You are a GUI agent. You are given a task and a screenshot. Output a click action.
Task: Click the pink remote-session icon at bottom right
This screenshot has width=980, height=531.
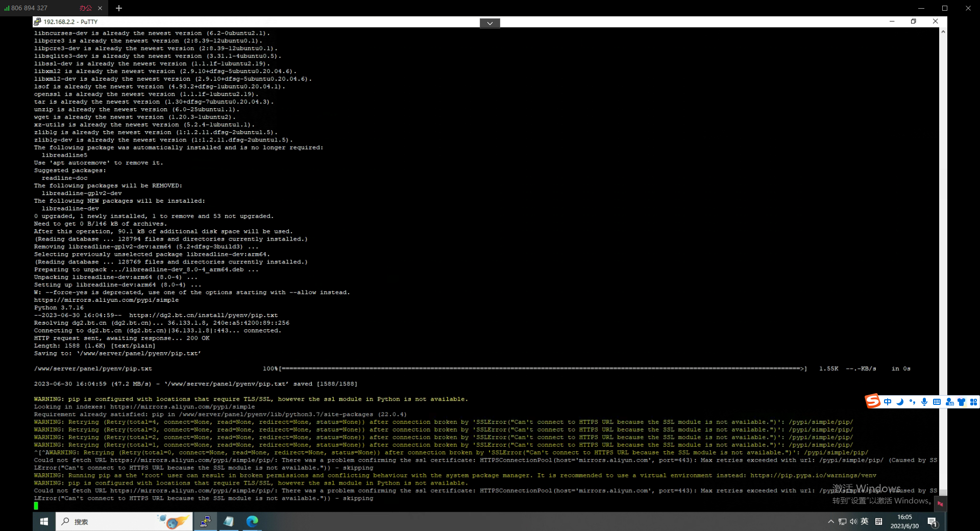(x=940, y=503)
